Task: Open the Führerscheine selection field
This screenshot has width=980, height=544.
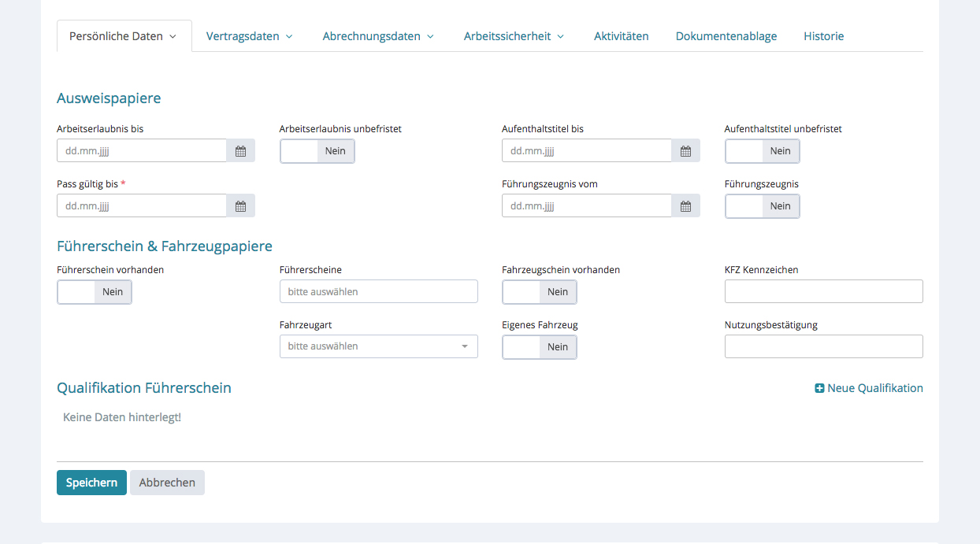Action: tap(378, 291)
